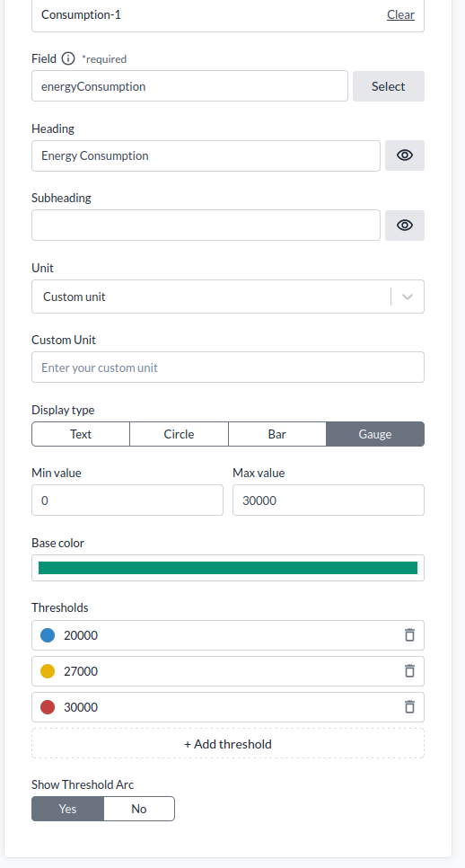This screenshot has height=868, width=465.
Task: Open the Unit dropdown
Action: tap(228, 297)
